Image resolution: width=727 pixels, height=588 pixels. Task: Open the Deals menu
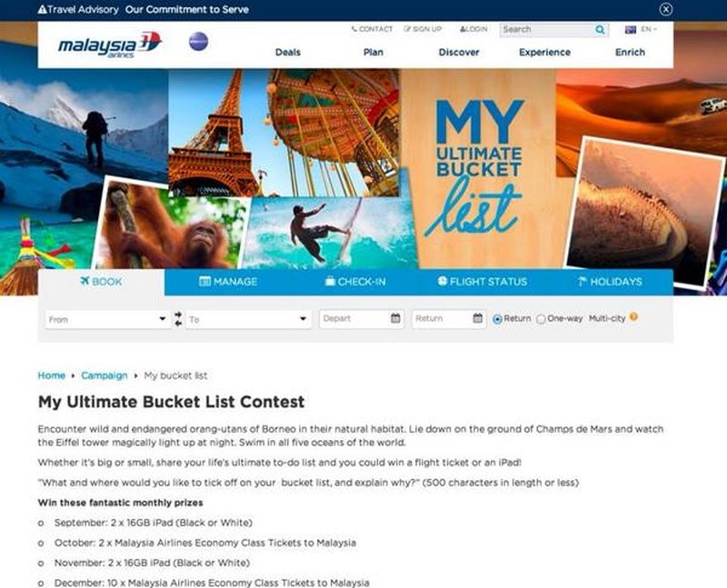pos(288,53)
